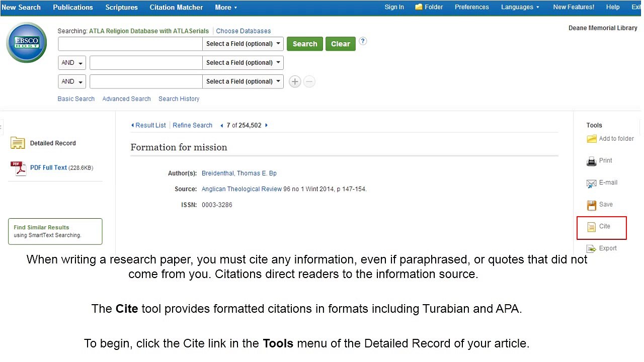Open author Breidenthal, Thomas E. Bp link
Image resolution: width=644 pixels, height=362 pixels.
(239, 173)
